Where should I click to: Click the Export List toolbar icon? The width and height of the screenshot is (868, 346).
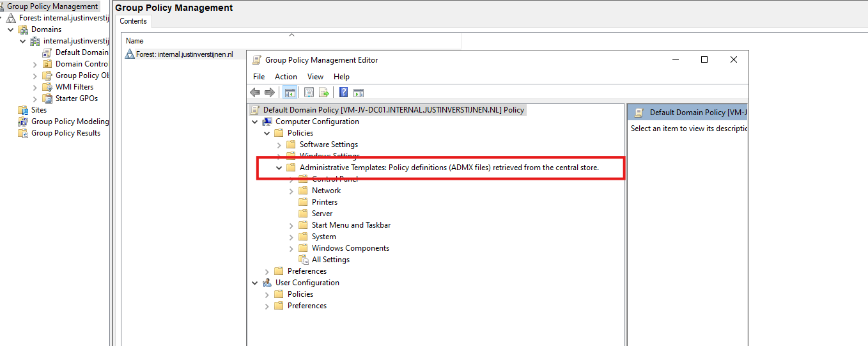pos(324,92)
